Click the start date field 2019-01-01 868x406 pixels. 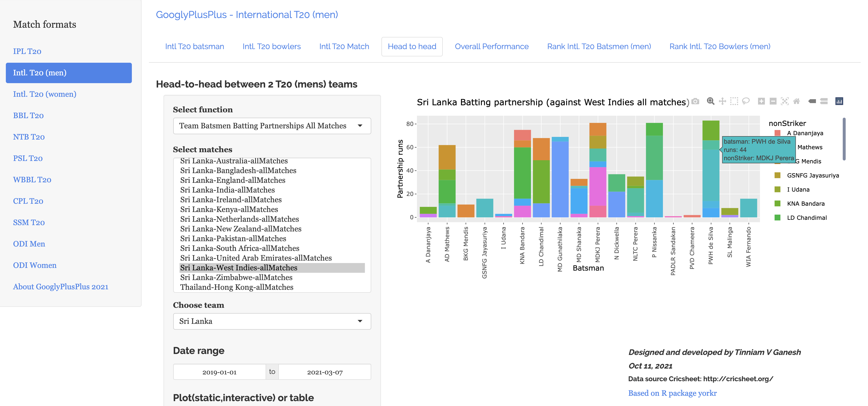pyautogui.click(x=219, y=372)
